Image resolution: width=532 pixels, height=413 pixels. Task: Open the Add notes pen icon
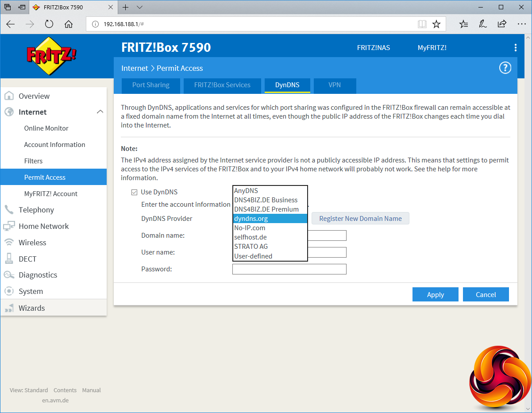tap(482, 24)
